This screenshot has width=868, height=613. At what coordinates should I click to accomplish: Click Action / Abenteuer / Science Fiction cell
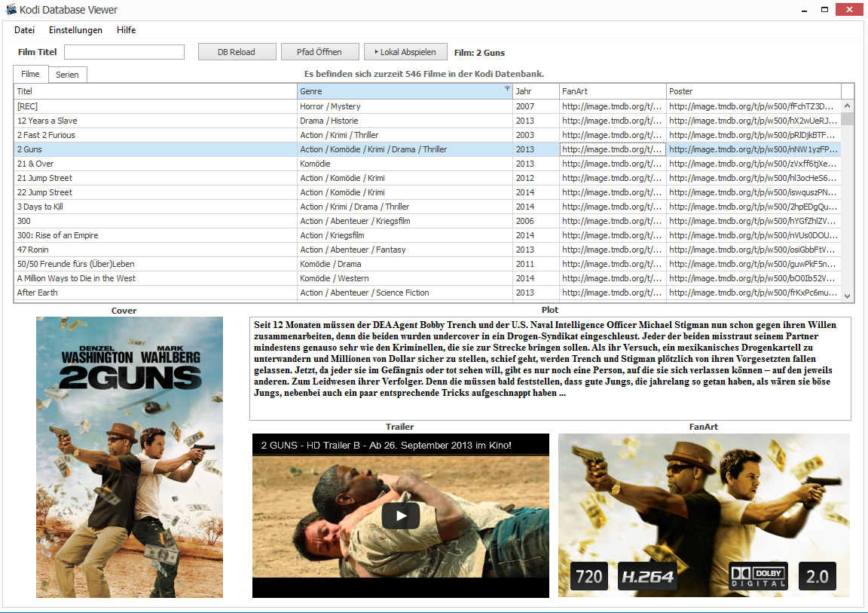point(405,293)
